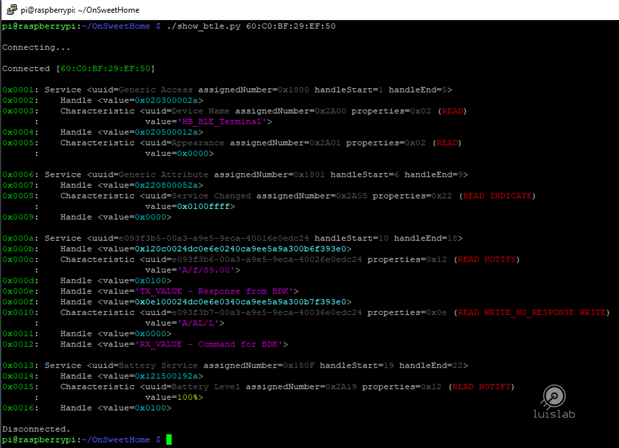
Task: Click the '0x0001:' handle label
Action: [20, 90]
